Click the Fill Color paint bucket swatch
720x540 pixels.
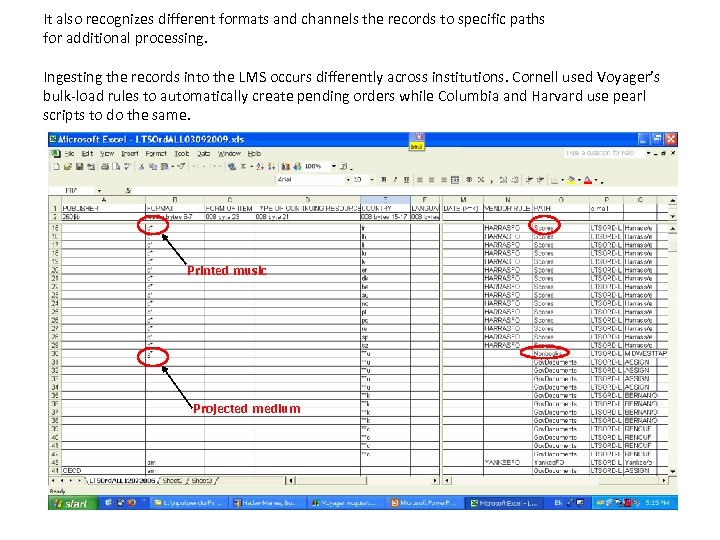pos(571,180)
